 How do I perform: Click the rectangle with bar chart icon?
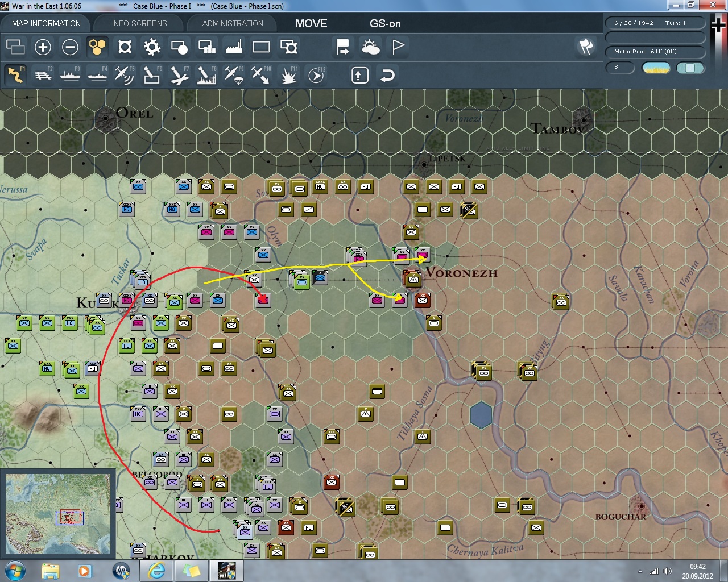pyautogui.click(x=206, y=47)
